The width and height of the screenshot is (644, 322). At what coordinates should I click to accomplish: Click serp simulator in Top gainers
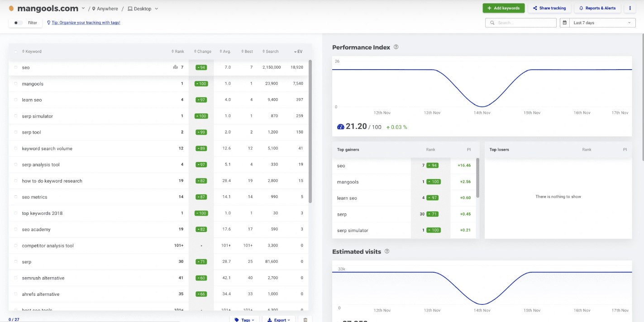point(353,231)
